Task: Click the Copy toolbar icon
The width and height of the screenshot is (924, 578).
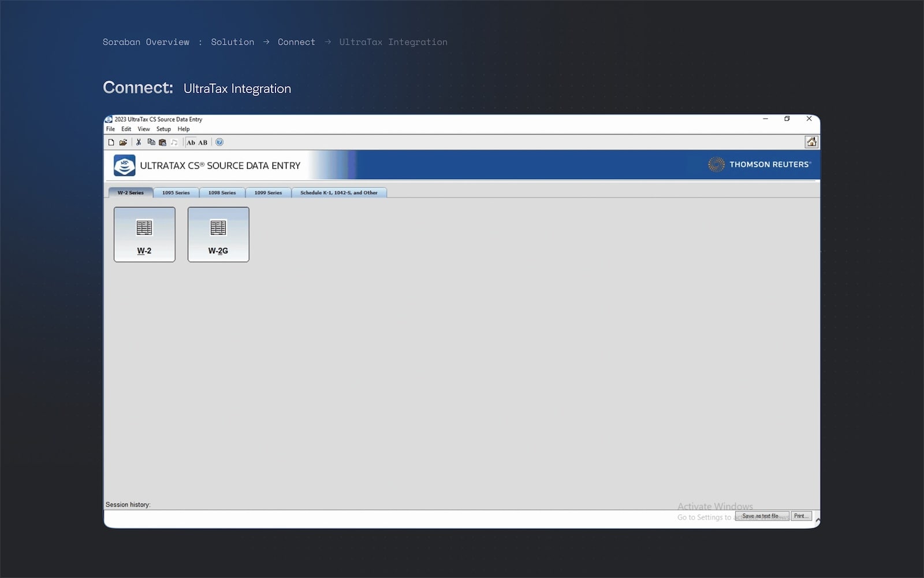Action: [151, 142]
